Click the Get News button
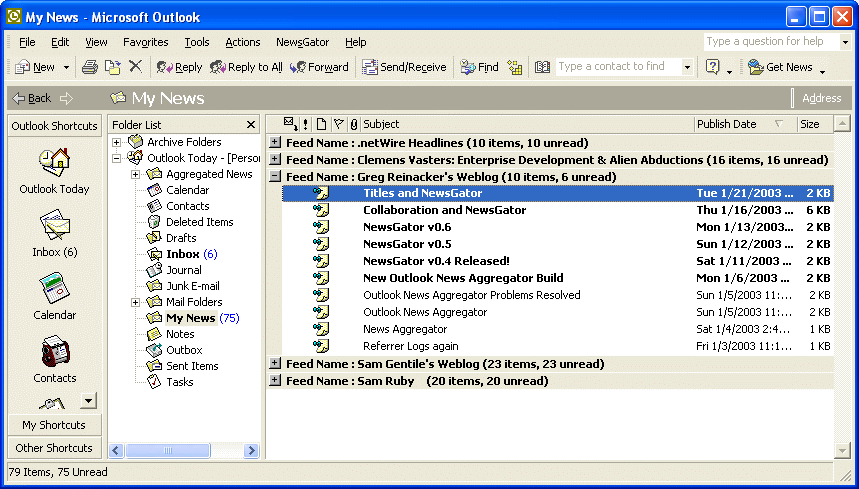859x489 pixels. click(x=780, y=67)
